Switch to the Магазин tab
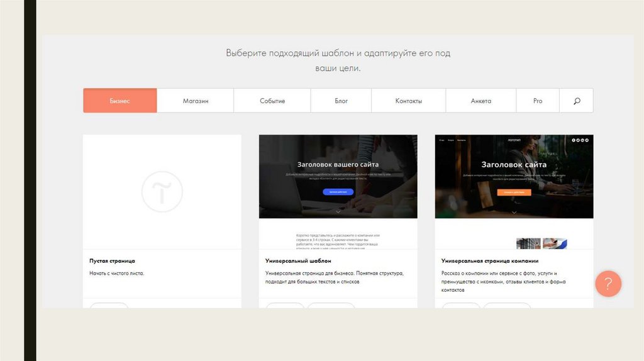644x361 pixels. pyautogui.click(x=196, y=101)
